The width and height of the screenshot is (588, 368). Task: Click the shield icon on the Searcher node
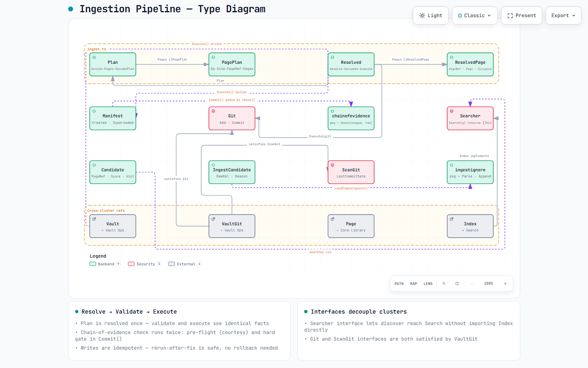pos(452,111)
